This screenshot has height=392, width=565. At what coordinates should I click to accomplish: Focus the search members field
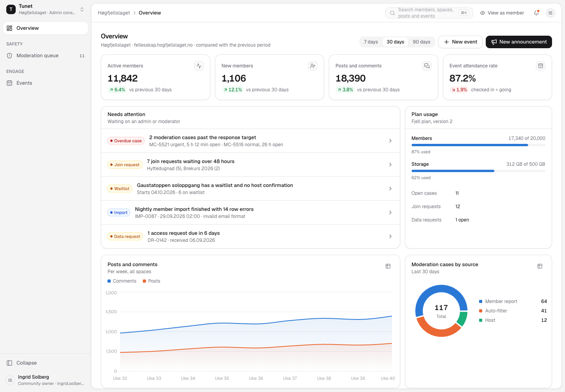tap(429, 13)
